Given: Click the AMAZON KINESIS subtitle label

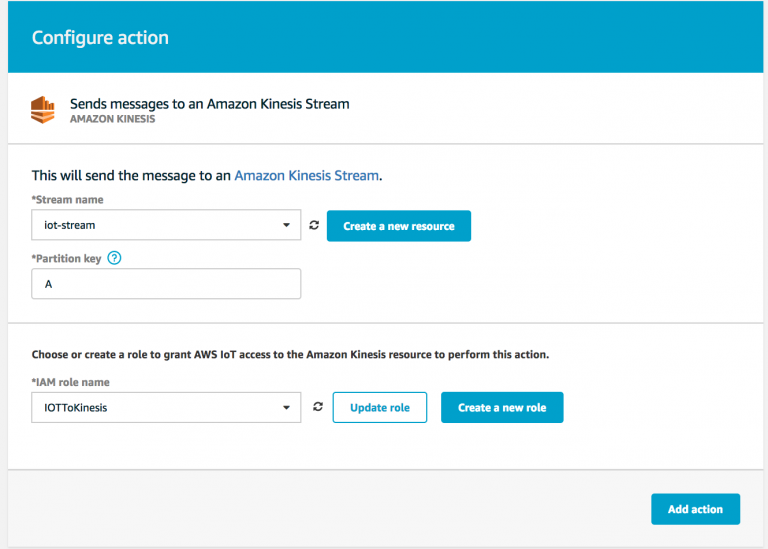Looking at the screenshot, I should point(113,119).
